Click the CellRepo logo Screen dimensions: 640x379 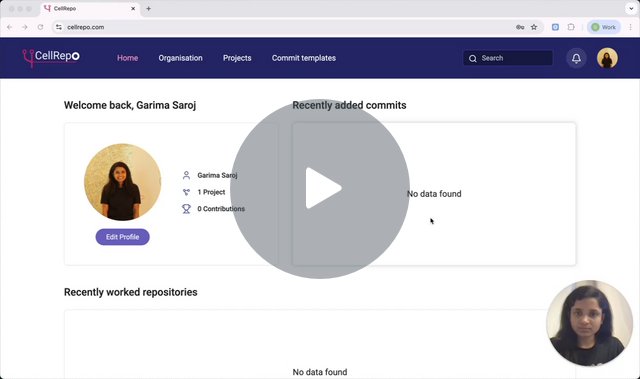click(x=51, y=58)
